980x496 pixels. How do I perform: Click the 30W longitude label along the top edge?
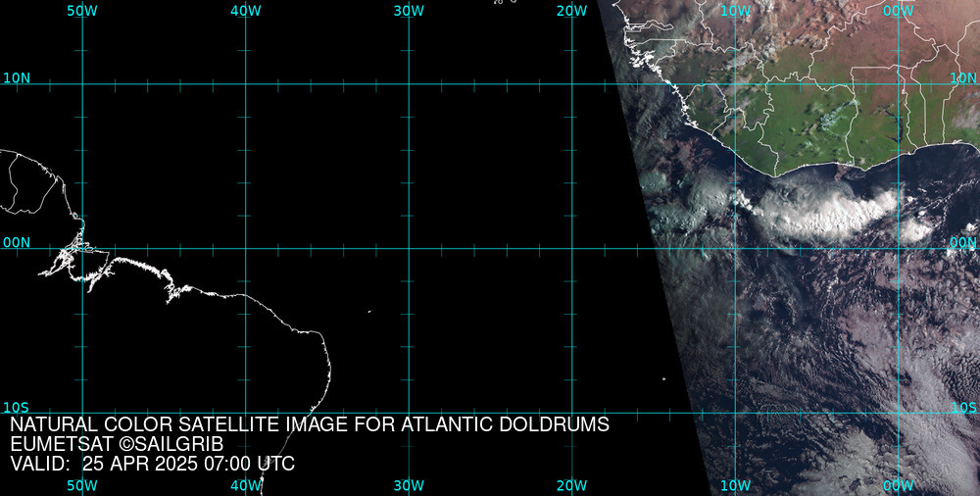pyautogui.click(x=409, y=11)
